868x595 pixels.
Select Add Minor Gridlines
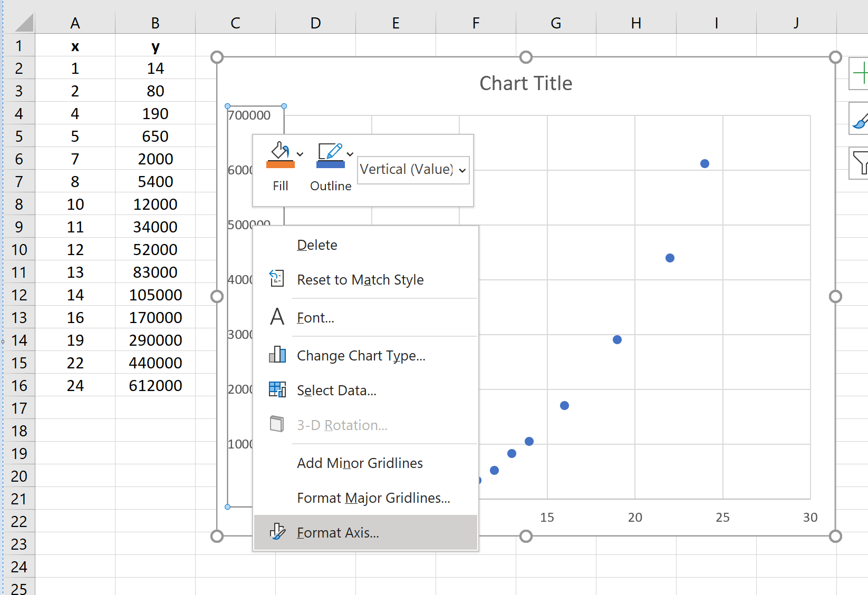click(x=359, y=463)
